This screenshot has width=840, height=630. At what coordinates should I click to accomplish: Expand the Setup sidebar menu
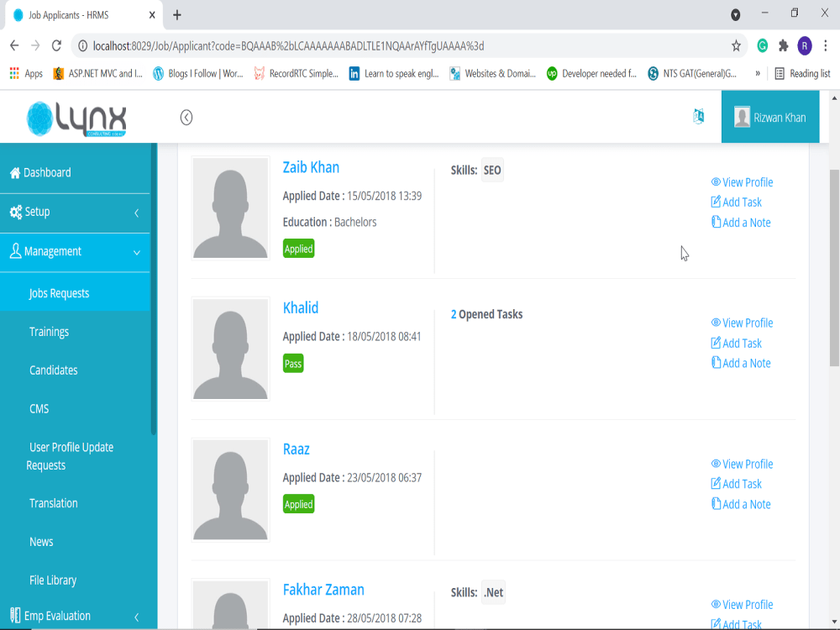pos(75,213)
